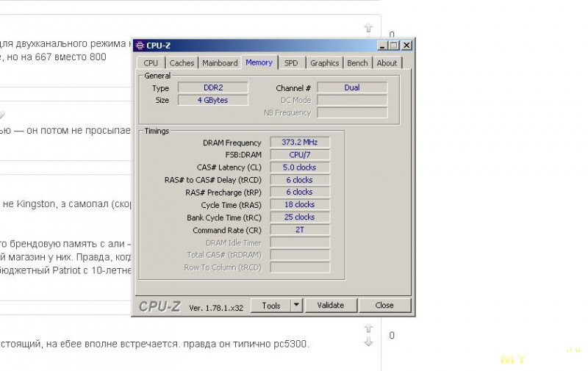
Task: Click the 25 clocks Bank Cycle Time value
Action: coord(300,217)
